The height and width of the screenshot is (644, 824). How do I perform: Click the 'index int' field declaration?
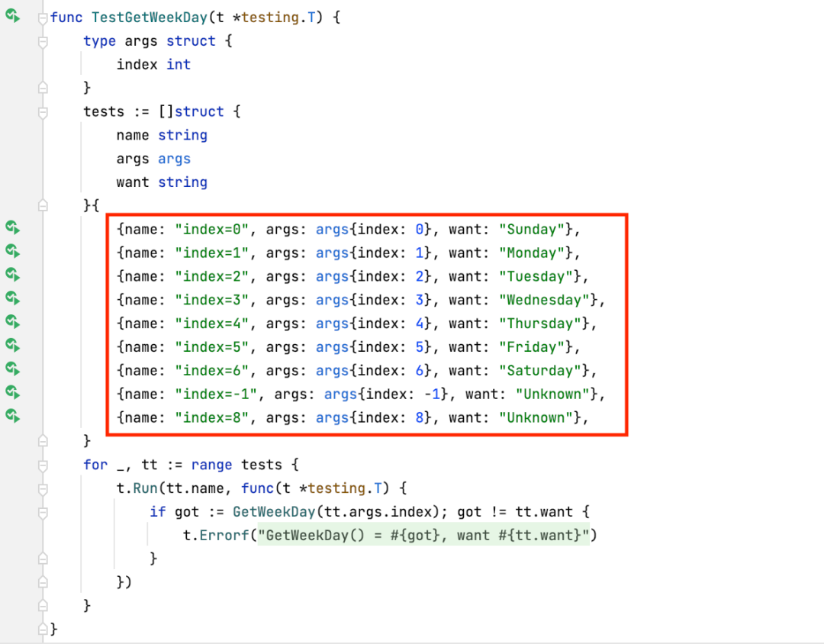[x=153, y=64]
